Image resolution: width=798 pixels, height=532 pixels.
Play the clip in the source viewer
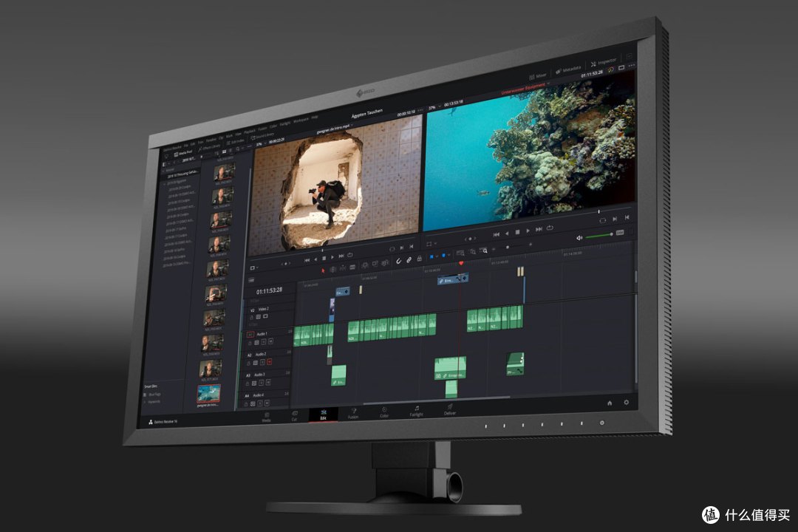pyautogui.click(x=332, y=258)
